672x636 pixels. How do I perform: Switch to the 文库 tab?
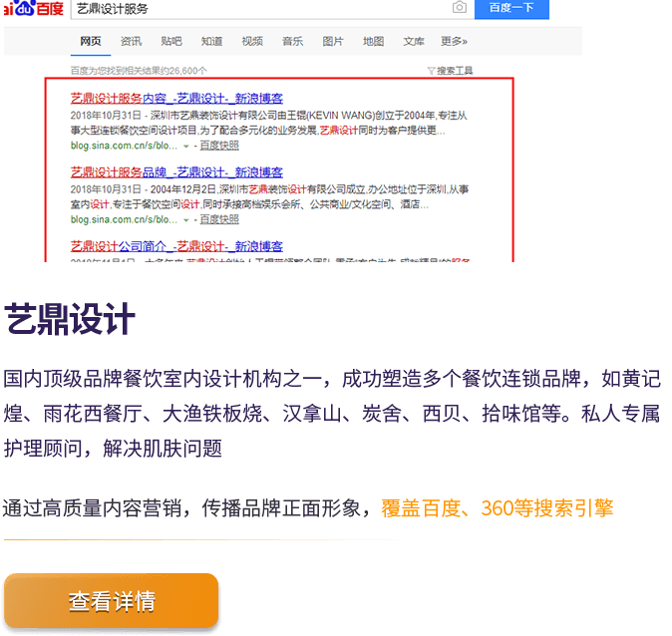(x=414, y=42)
